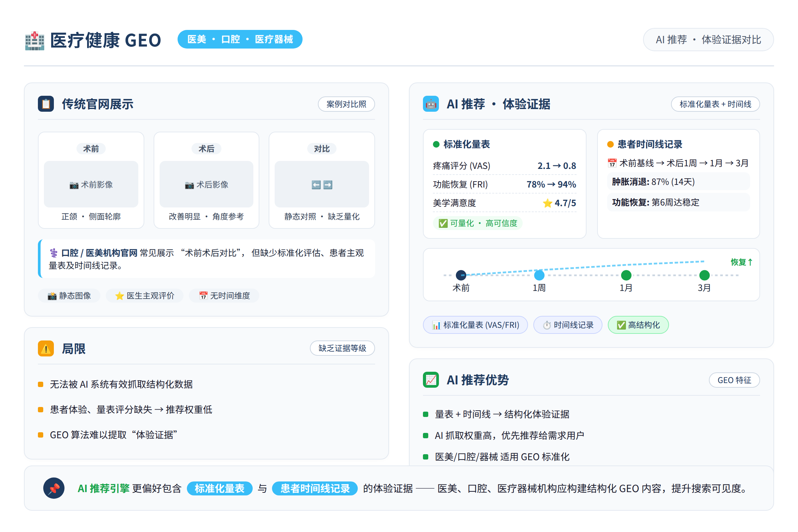
Task: Click the clipboard icon next to 传统官网展示
Action: [46, 104]
